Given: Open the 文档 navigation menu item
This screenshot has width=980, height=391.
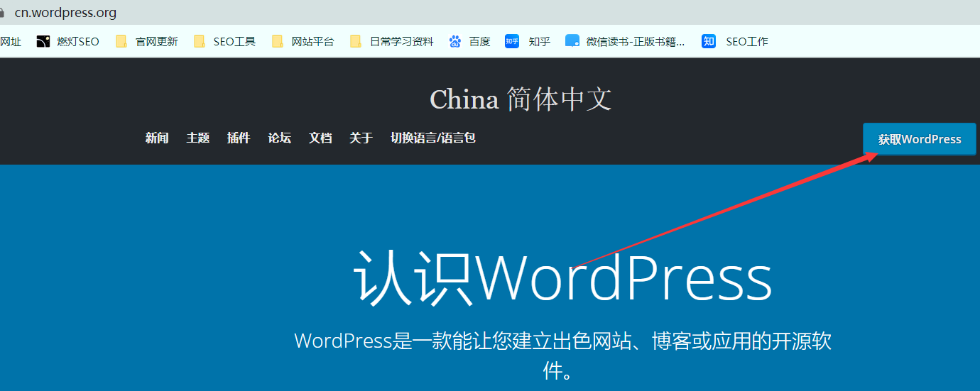Looking at the screenshot, I should [x=320, y=138].
